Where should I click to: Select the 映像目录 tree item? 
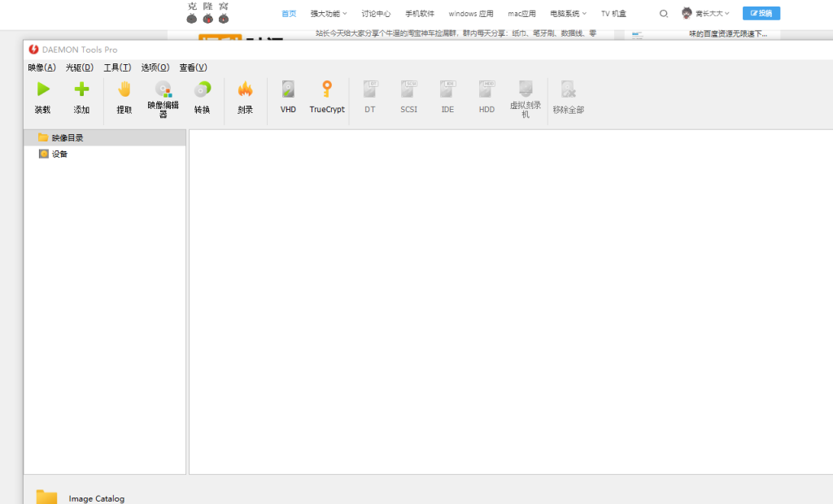[x=105, y=137]
